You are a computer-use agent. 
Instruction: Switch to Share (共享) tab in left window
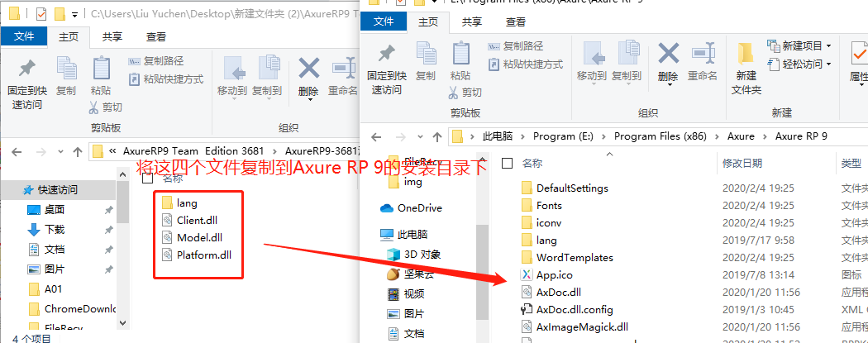pyautogui.click(x=112, y=36)
